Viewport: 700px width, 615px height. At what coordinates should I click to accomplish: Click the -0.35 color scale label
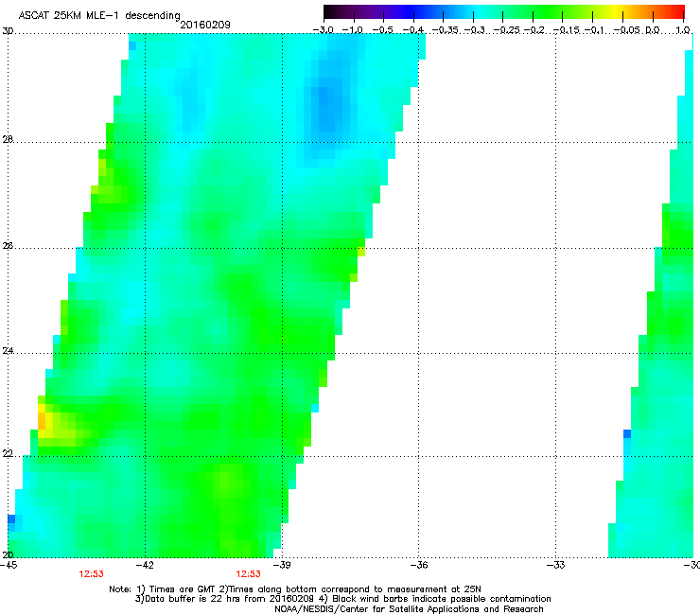[x=446, y=30]
